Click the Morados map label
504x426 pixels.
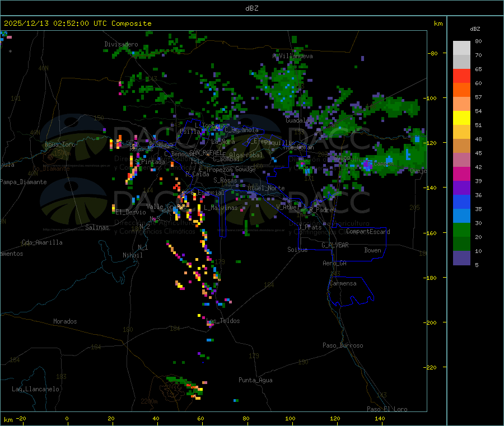coord(65,321)
